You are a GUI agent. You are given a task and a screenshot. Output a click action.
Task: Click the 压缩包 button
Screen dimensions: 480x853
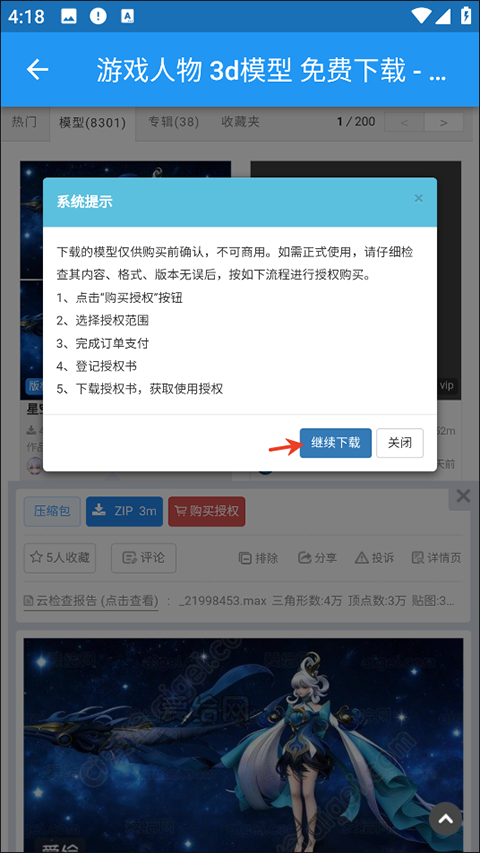(52, 511)
